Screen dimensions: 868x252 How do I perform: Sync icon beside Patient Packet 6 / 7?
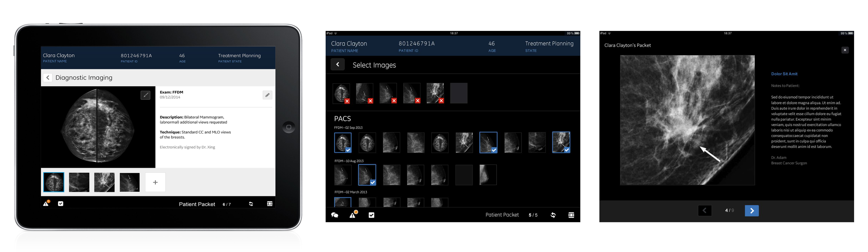(251, 204)
